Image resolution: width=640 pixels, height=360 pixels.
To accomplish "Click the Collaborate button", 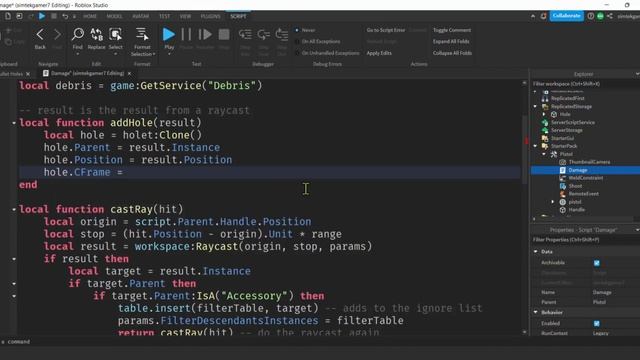I will click(567, 16).
